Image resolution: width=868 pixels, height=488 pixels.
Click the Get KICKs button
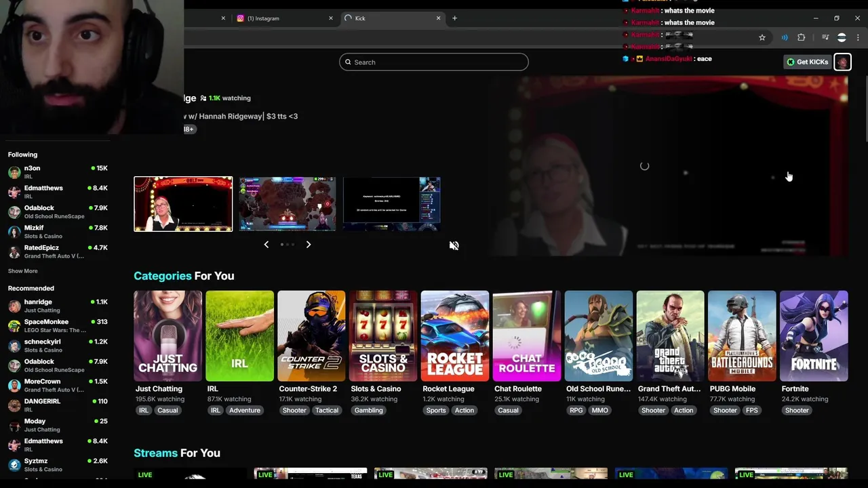[x=807, y=62]
